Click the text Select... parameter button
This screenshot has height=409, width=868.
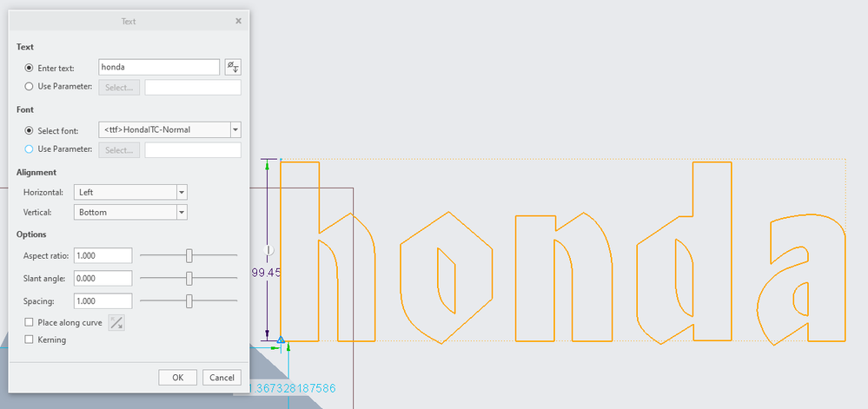(x=119, y=88)
